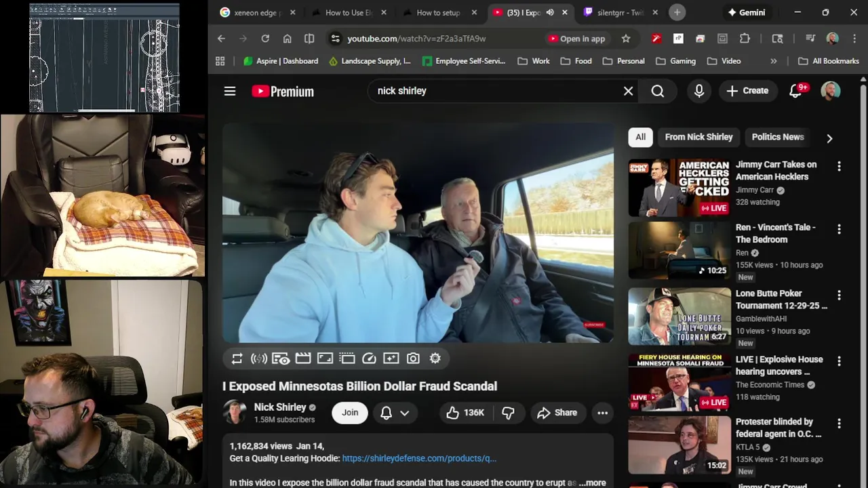Select the From Nick Shirley chip
Image resolution: width=868 pixels, height=488 pixels.
pyautogui.click(x=698, y=137)
